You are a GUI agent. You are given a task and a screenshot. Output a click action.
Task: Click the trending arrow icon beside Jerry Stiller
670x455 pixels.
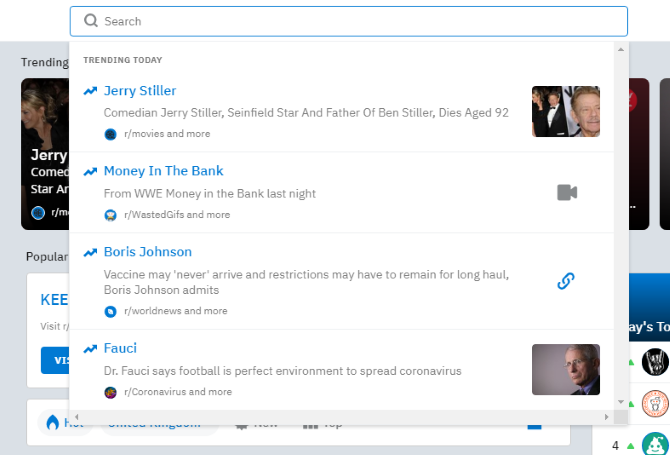91,91
